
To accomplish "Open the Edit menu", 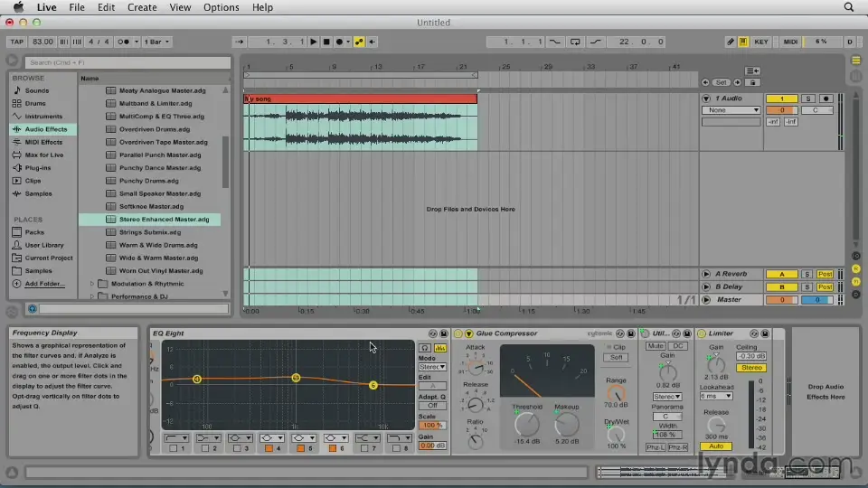I will point(106,7).
